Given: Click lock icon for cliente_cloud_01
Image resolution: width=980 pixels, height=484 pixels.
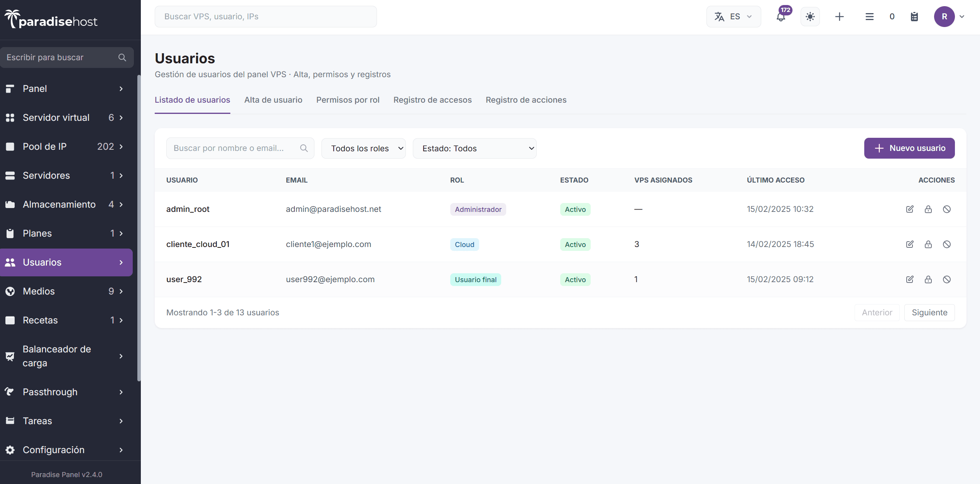Looking at the screenshot, I should pos(928,244).
